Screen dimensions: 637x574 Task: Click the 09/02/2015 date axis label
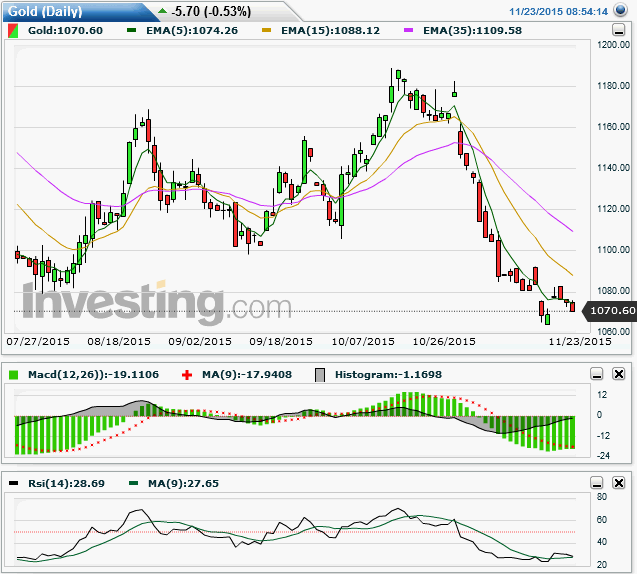point(200,341)
